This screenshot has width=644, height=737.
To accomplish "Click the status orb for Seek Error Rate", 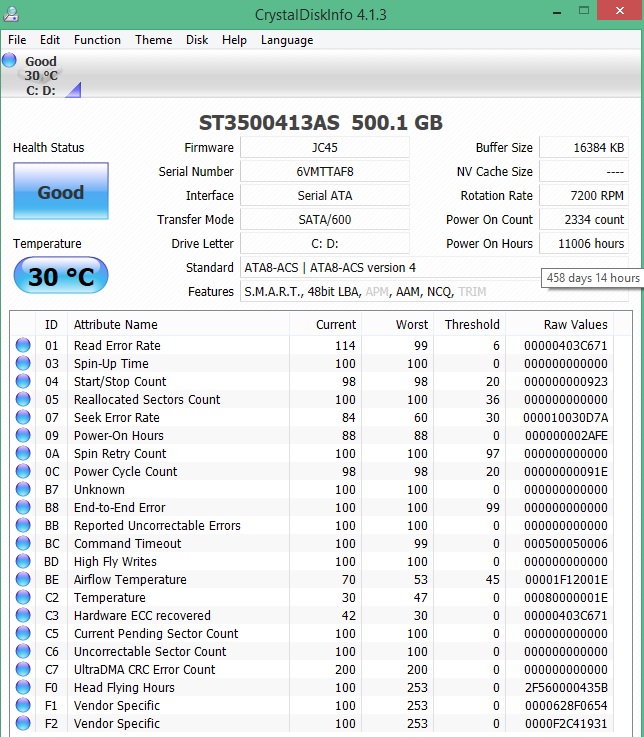I will tap(23, 417).
